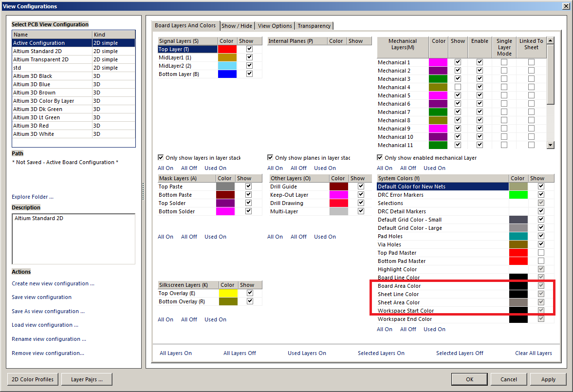Toggle Show for Top Overlay (E)

[x=250, y=293]
